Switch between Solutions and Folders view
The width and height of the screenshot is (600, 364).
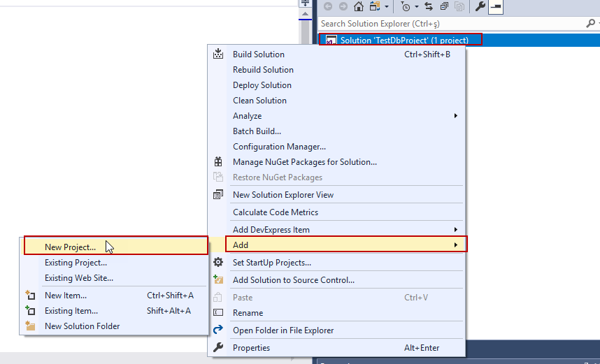click(x=375, y=6)
